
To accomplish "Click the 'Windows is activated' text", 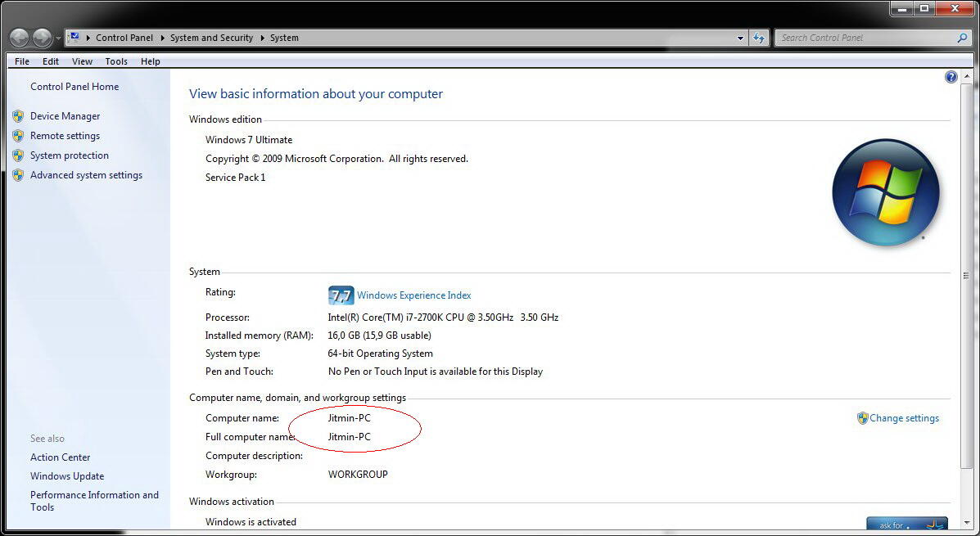I will pos(251,522).
